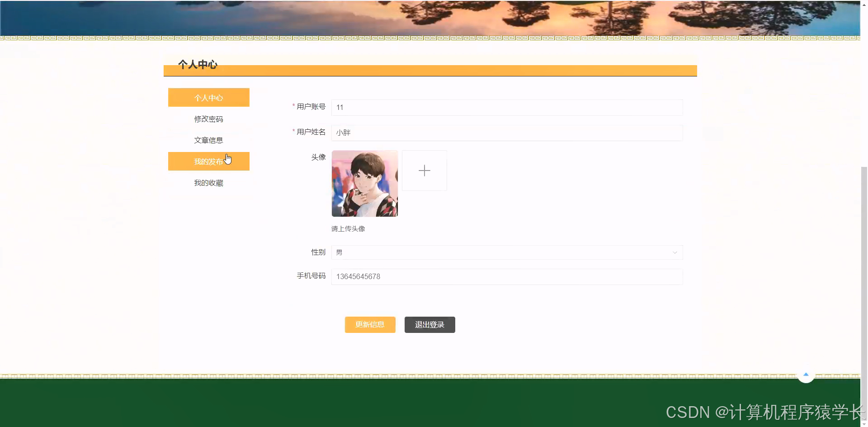Open 文章信息 from the sidebar menu
Image resolution: width=868 pixels, height=427 pixels.
coord(208,140)
